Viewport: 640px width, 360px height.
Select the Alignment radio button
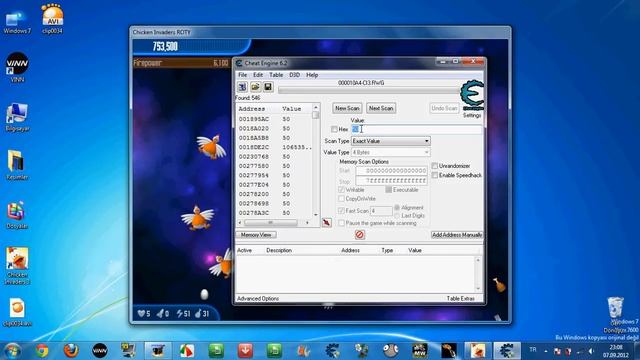[397, 207]
